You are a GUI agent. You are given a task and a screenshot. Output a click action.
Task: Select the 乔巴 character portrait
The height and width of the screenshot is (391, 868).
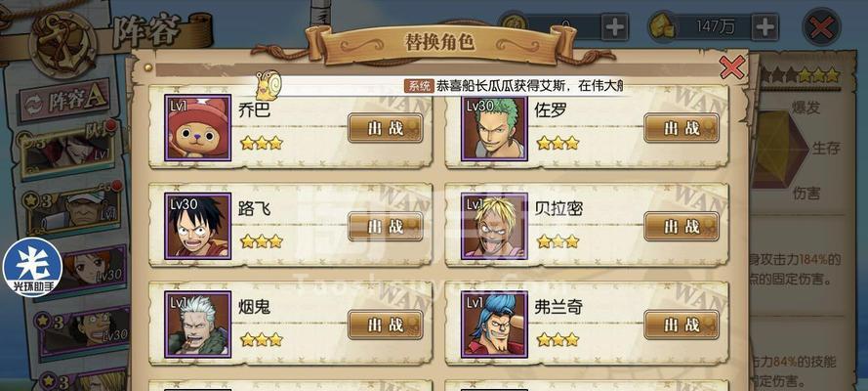tap(197, 127)
